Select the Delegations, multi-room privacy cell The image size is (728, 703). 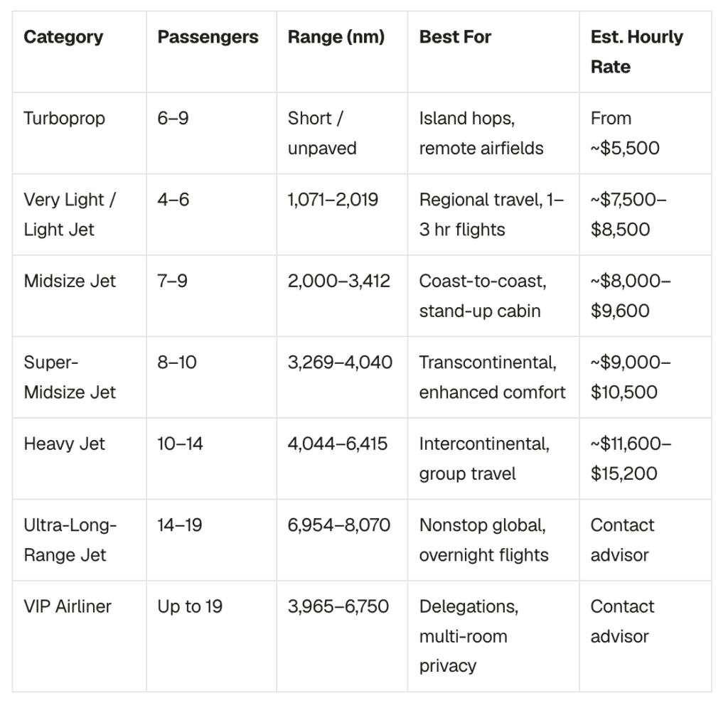pyautogui.click(x=469, y=636)
